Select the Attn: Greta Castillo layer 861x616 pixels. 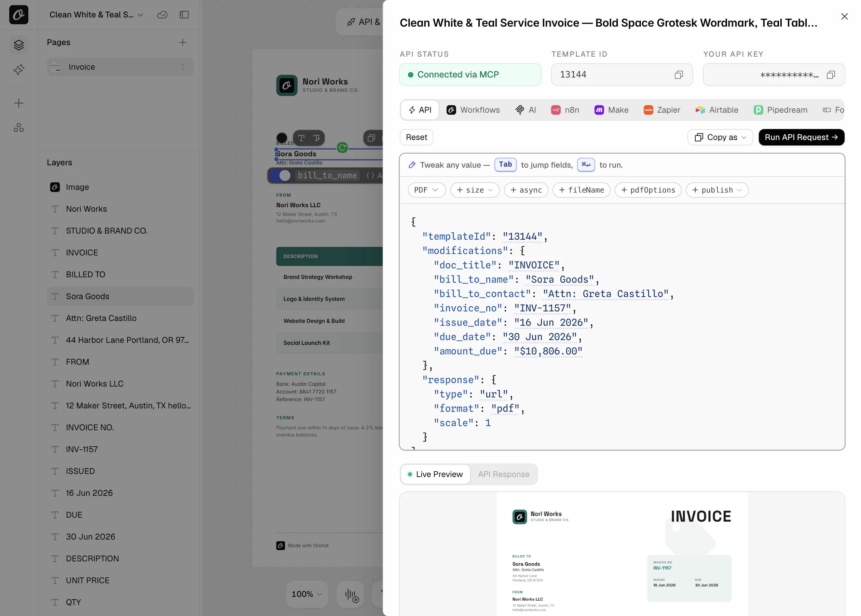[x=120, y=318]
